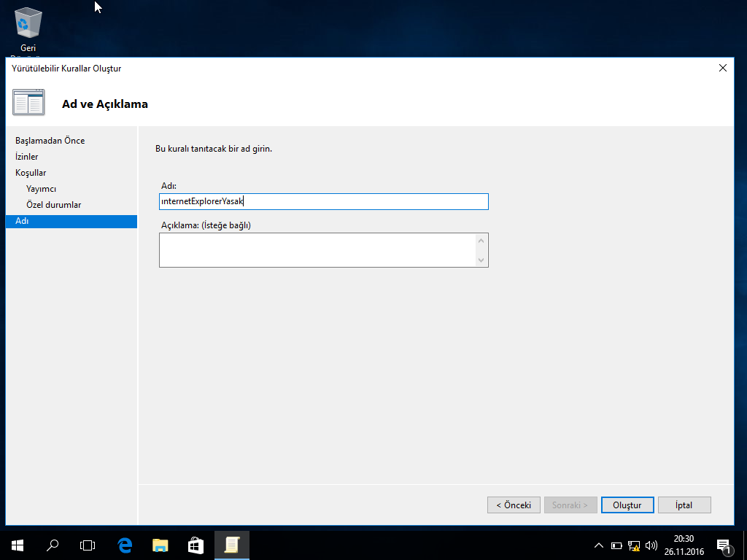Cancel the wizard with İptal
This screenshot has width=747, height=560.
tap(684, 505)
